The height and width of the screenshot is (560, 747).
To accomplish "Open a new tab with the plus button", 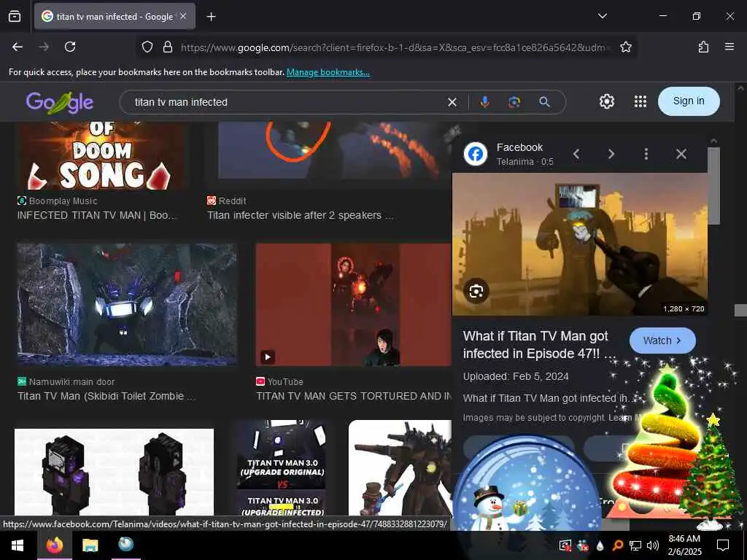I will pyautogui.click(x=211, y=17).
